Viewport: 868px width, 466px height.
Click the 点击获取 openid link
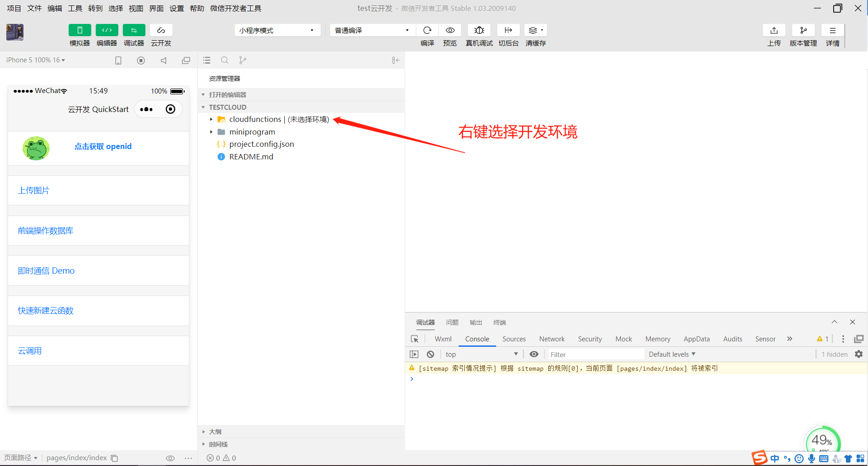(103, 146)
